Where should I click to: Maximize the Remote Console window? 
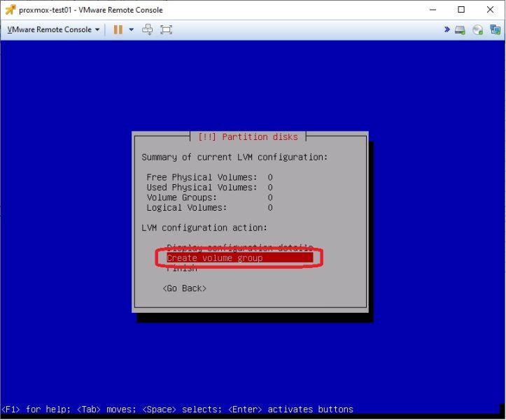click(461, 10)
